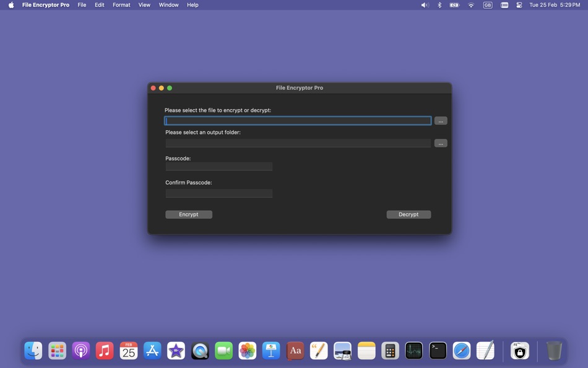Open the Notes app in dock
The width and height of the screenshot is (588, 368).
click(x=367, y=351)
